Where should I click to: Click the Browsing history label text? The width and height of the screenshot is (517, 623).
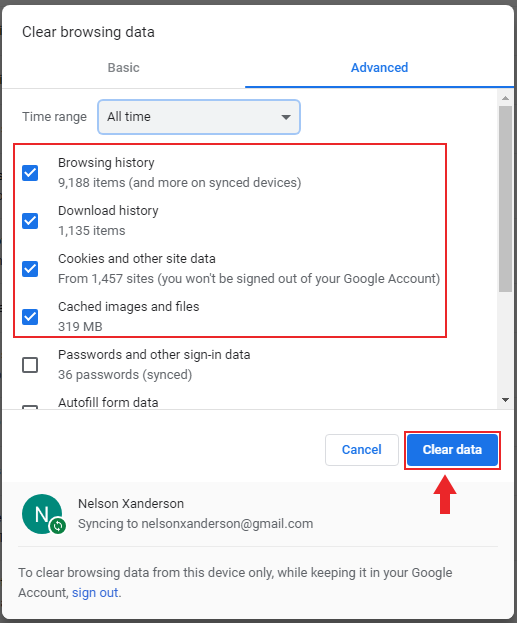106,163
